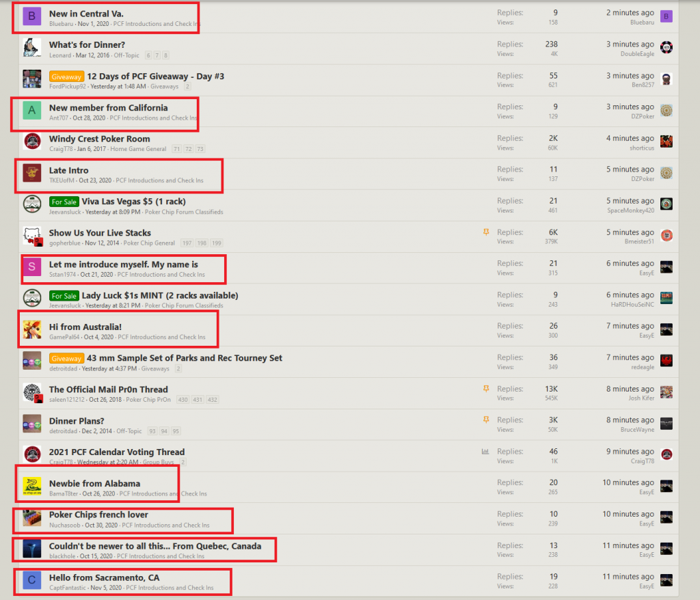This screenshot has height=600, width=700.
Task: Select the Giveaway tag on 12 Days of PCF
Action: [66, 77]
